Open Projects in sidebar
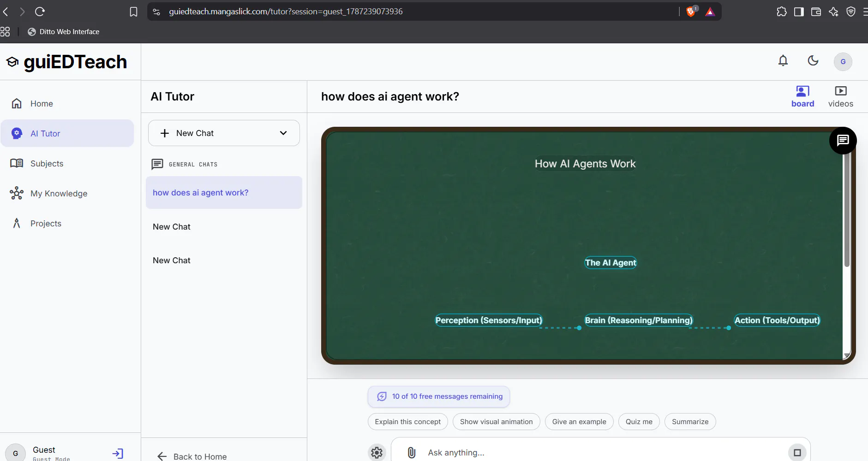 [67, 224]
